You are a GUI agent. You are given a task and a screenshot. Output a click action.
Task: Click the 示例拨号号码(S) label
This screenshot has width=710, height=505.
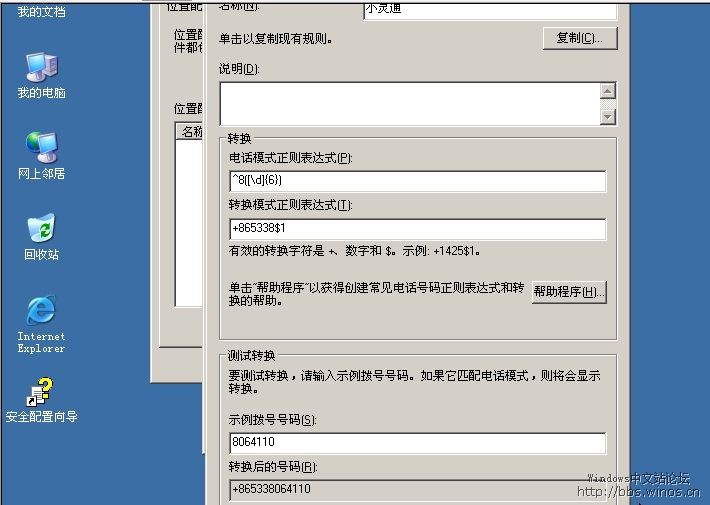pyautogui.click(x=272, y=420)
